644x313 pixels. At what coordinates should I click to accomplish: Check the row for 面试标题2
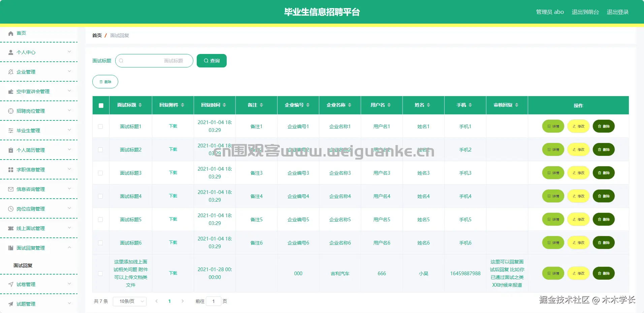pyautogui.click(x=100, y=150)
